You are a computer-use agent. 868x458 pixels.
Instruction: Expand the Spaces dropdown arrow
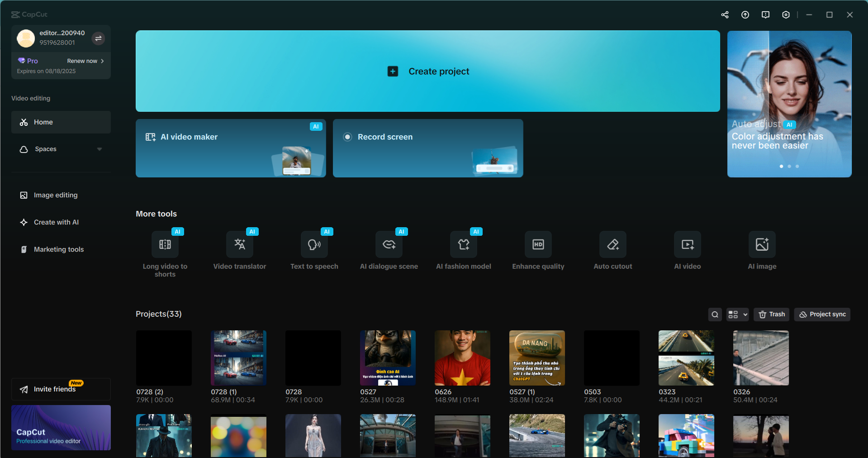click(x=100, y=149)
